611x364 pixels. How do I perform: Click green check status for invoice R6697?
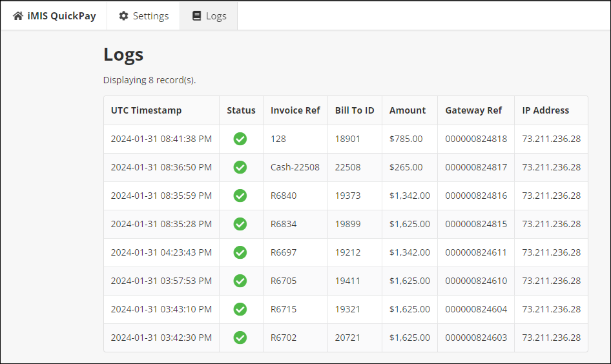(240, 252)
